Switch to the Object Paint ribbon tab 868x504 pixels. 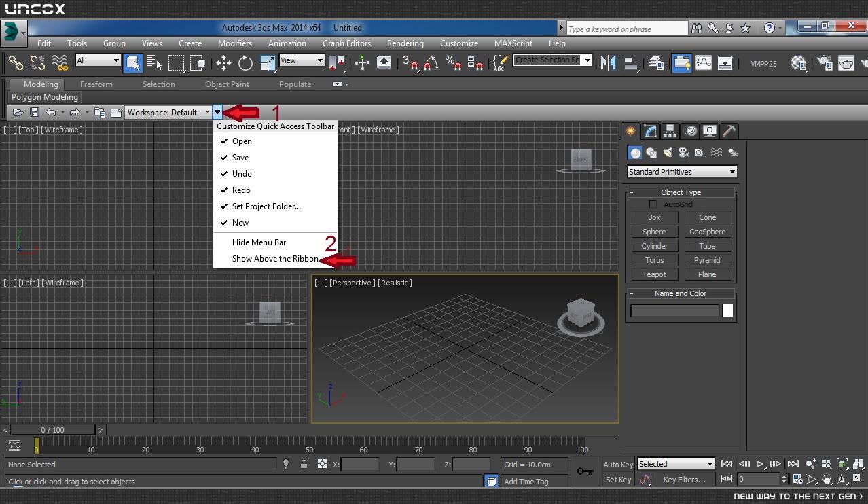tap(227, 84)
